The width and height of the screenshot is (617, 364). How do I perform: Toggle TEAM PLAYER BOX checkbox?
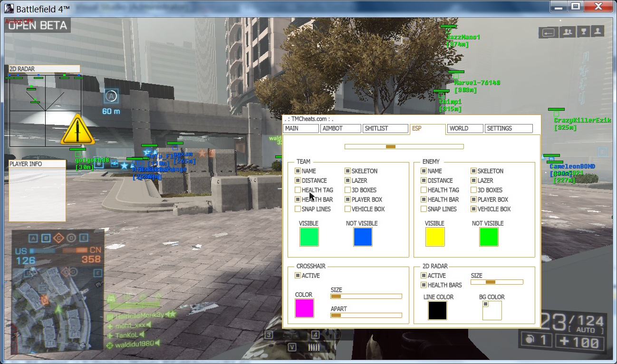point(347,200)
